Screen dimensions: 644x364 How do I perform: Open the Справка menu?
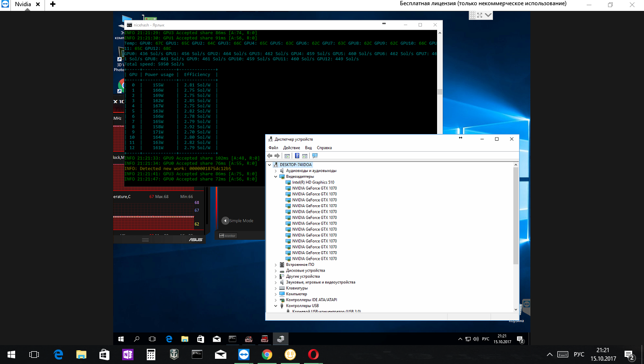click(x=324, y=147)
